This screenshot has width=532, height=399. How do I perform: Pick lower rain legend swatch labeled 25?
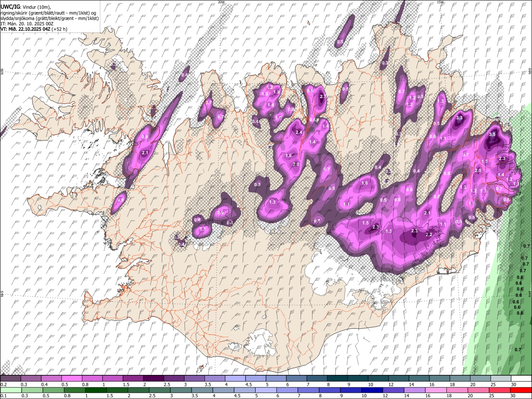pos(500,390)
